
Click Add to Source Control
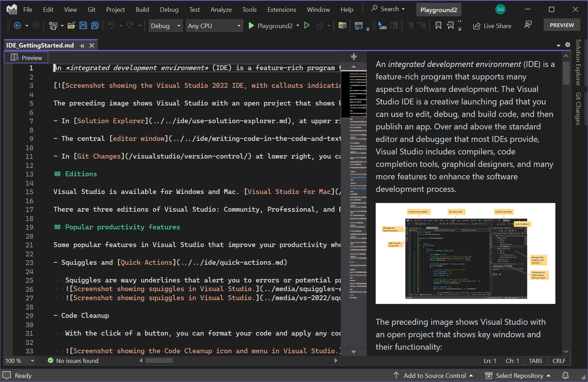pos(434,375)
